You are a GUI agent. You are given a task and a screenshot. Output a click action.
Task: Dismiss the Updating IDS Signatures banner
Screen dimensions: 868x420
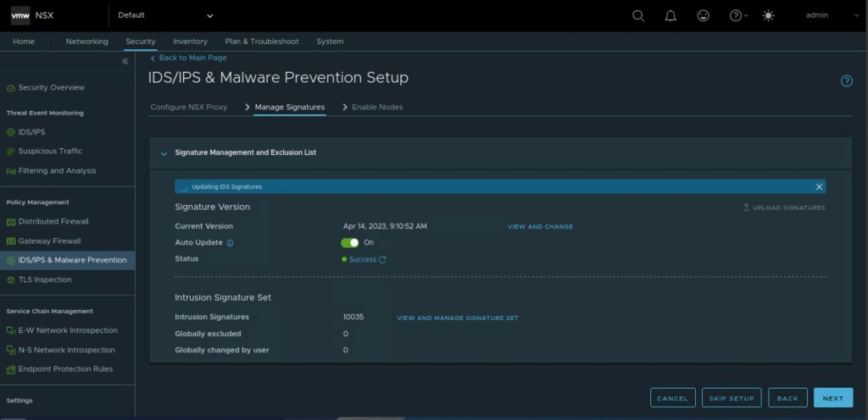(x=819, y=186)
